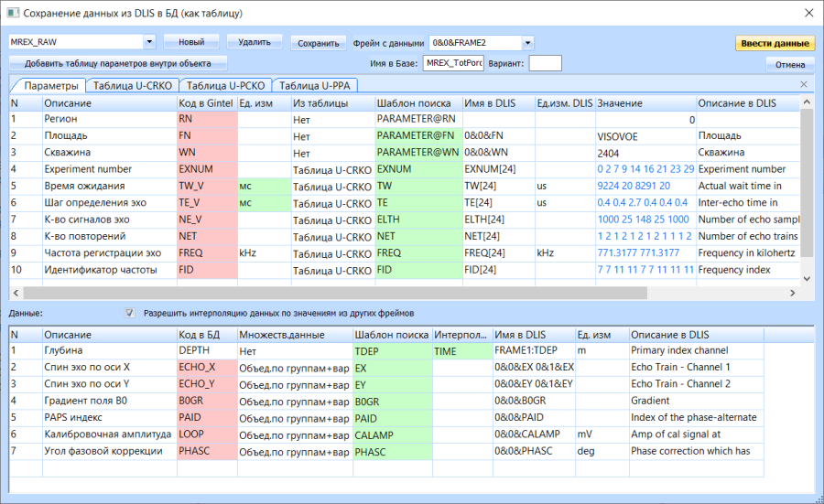
Task: Switch to the Таблица U-PCKO tab
Action: pos(225,86)
